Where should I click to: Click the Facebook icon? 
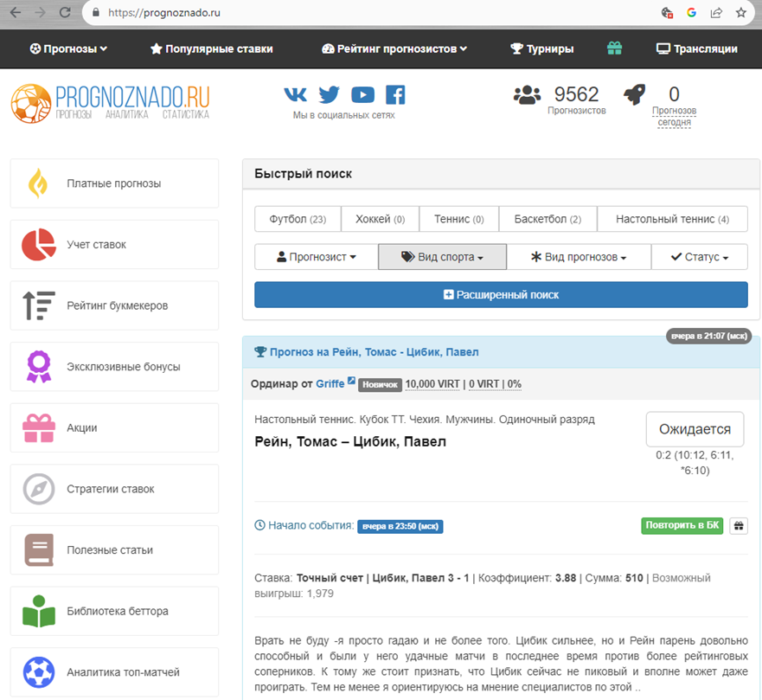(395, 94)
